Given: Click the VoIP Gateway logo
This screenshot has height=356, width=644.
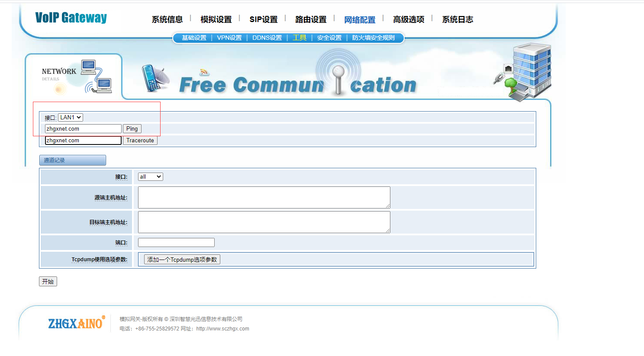Looking at the screenshot, I should click(x=71, y=18).
